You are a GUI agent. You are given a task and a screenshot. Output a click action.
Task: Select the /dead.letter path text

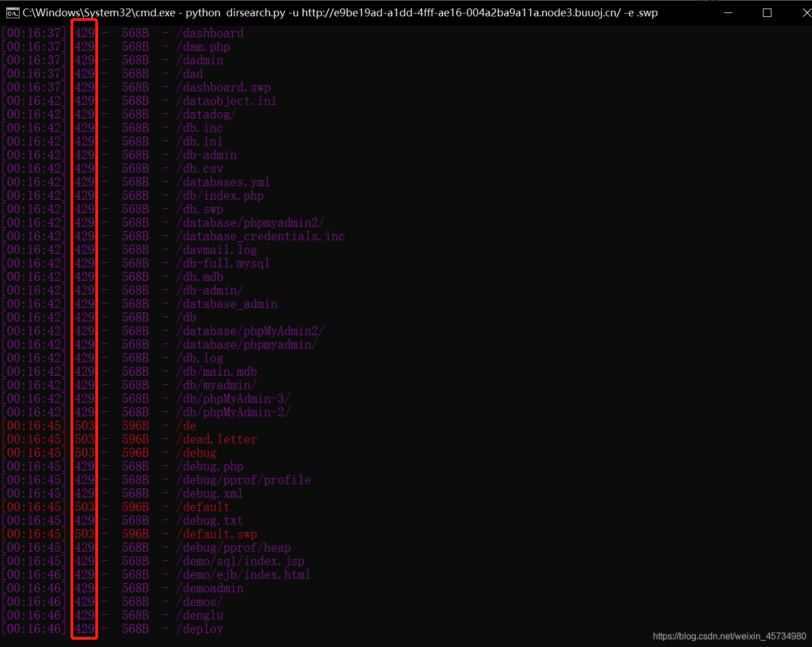[217, 439]
